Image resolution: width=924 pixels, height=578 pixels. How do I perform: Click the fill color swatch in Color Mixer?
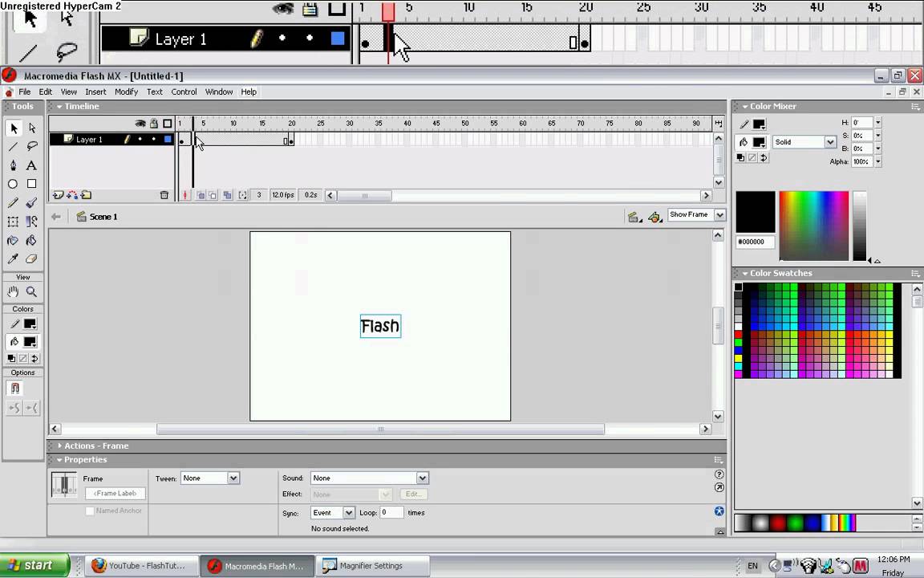click(x=759, y=142)
